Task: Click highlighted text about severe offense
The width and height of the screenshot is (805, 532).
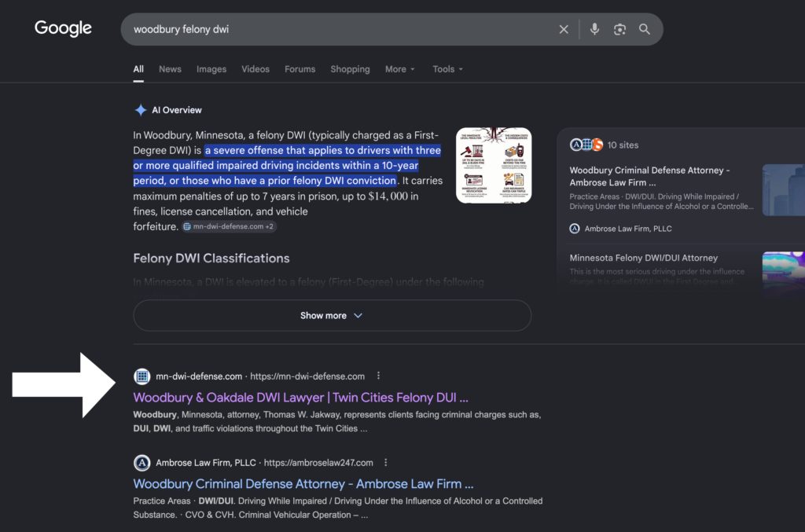Action: (287, 165)
